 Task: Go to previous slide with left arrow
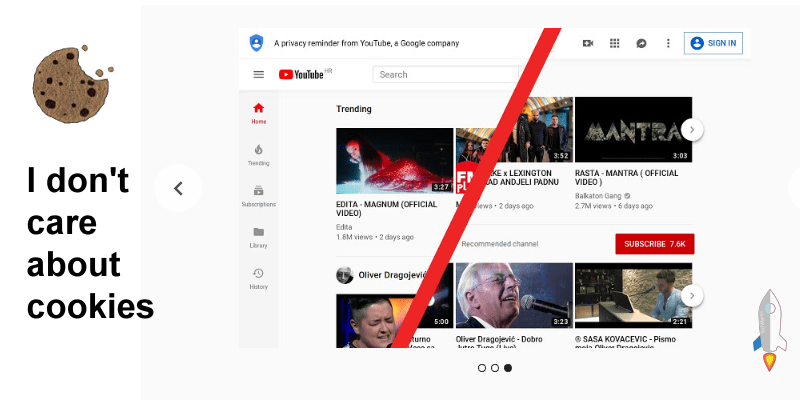point(178,188)
